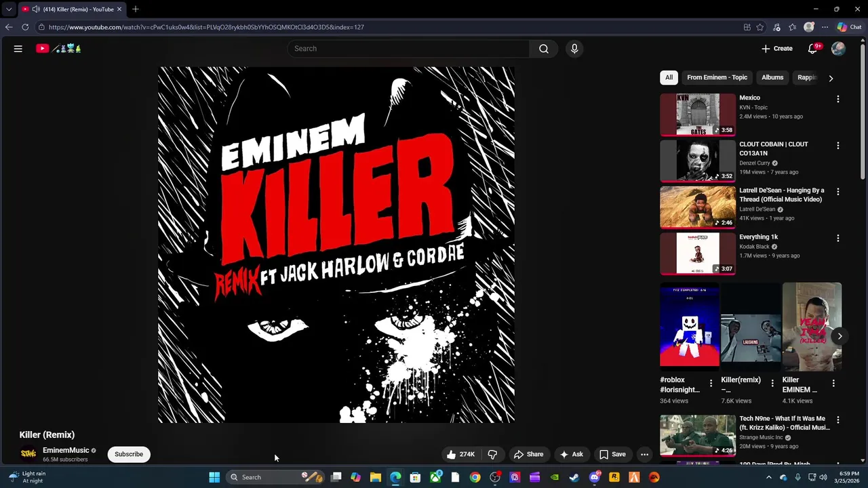868x488 pixels.
Task: Open the Denzel Curry channel name
Action: 754,163
